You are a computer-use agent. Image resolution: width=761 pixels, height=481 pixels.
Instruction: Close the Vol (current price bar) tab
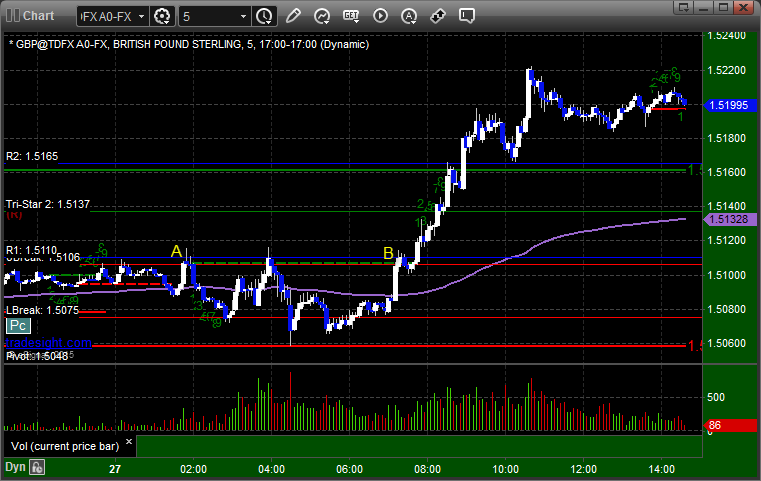tap(129, 442)
